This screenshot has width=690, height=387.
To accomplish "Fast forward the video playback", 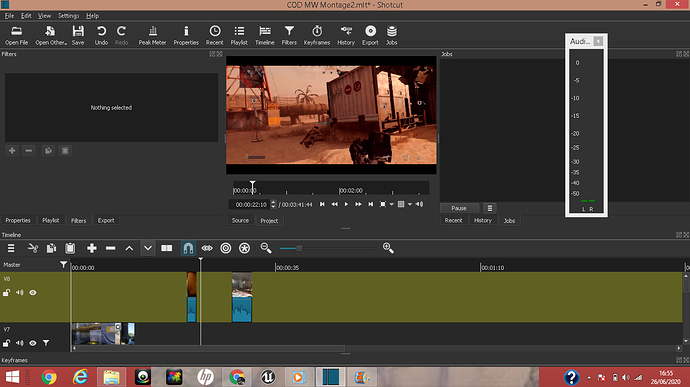I will [358, 204].
